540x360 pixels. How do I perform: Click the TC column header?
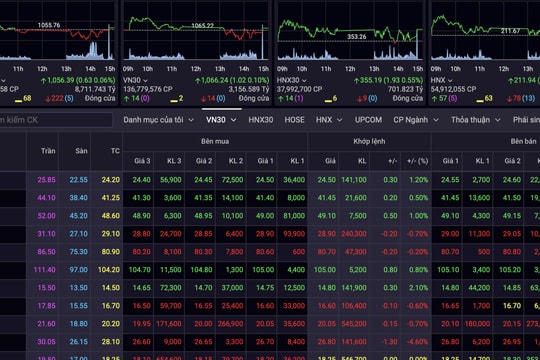115,151
